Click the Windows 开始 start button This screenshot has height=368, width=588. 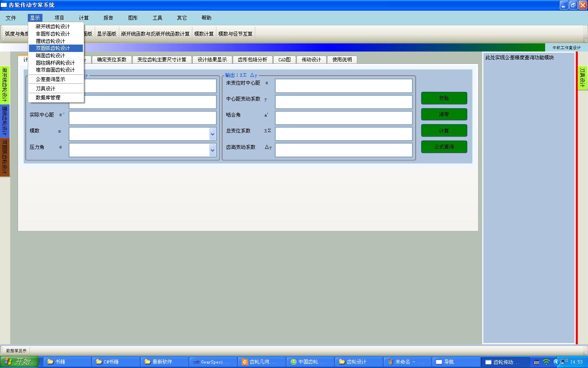point(20,361)
